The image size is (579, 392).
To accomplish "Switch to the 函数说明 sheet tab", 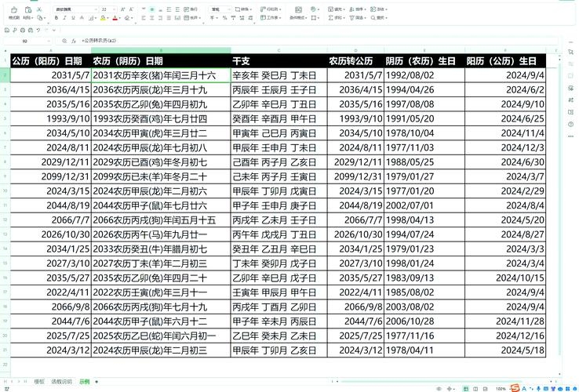I will tap(61, 382).
